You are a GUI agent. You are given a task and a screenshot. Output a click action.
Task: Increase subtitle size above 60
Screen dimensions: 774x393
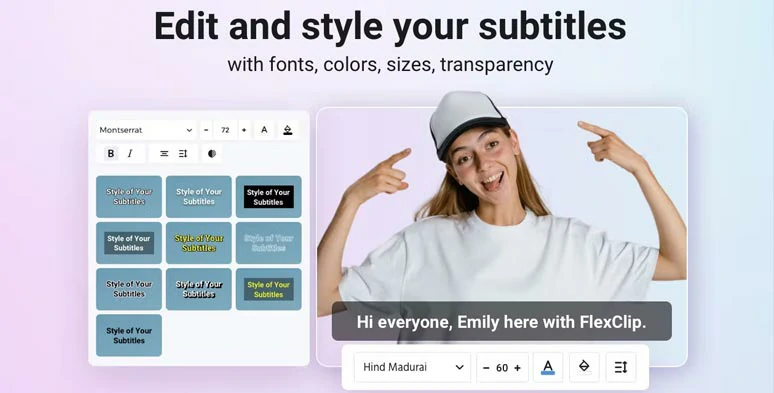pyautogui.click(x=517, y=368)
